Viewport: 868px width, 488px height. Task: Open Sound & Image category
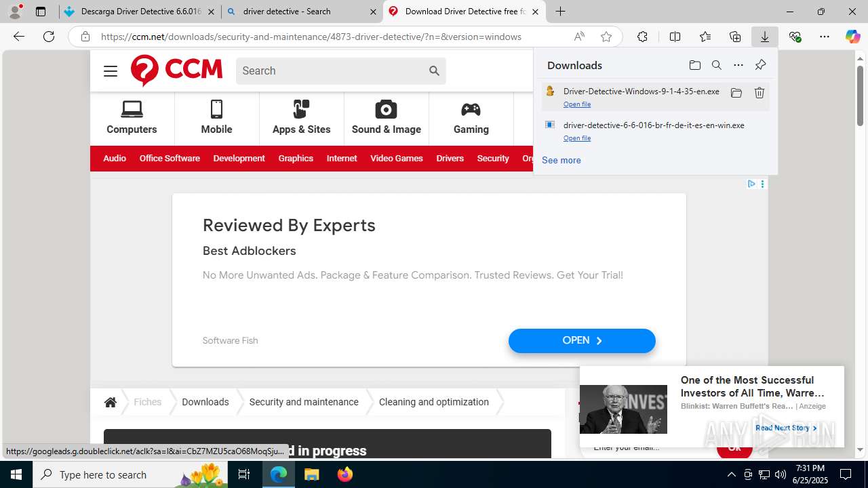pos(387,118)
